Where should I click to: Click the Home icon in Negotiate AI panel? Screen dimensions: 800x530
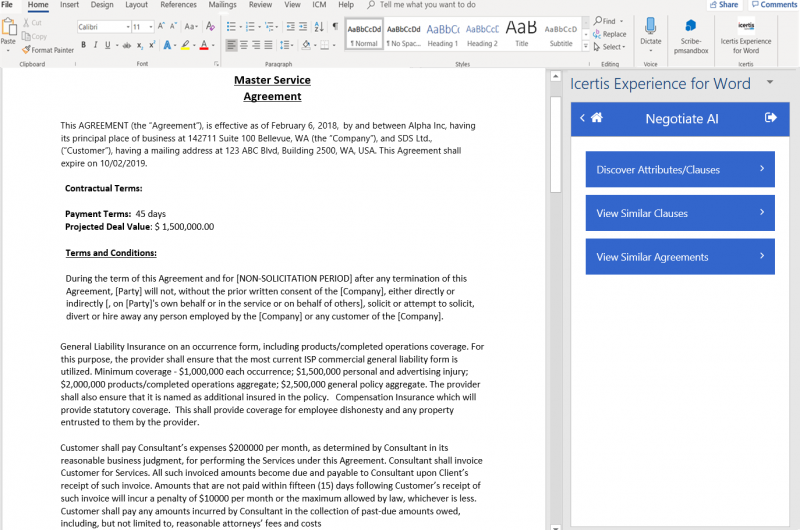pos(597,118)
